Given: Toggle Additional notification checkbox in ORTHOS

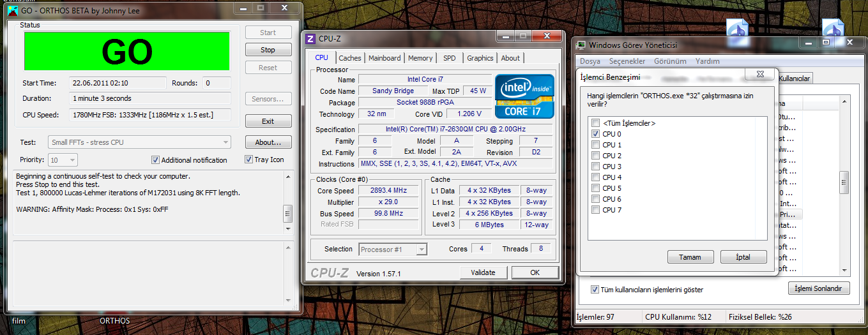Looking at the screenshot, I should click(155, 160).
